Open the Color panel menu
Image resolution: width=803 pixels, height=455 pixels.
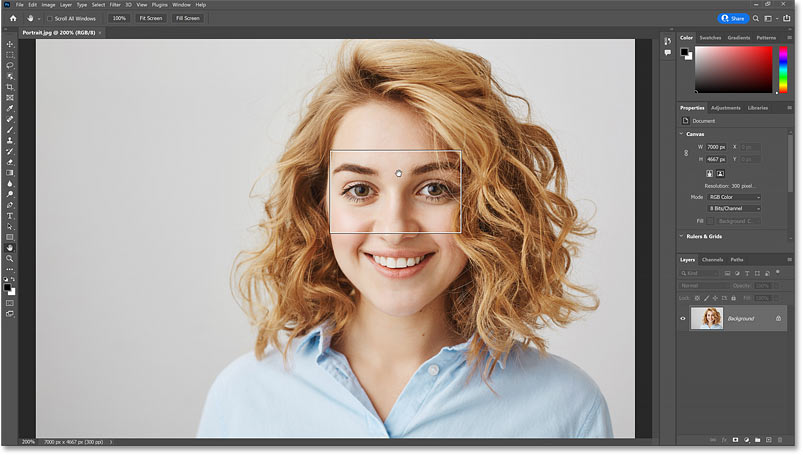[789, 38]
